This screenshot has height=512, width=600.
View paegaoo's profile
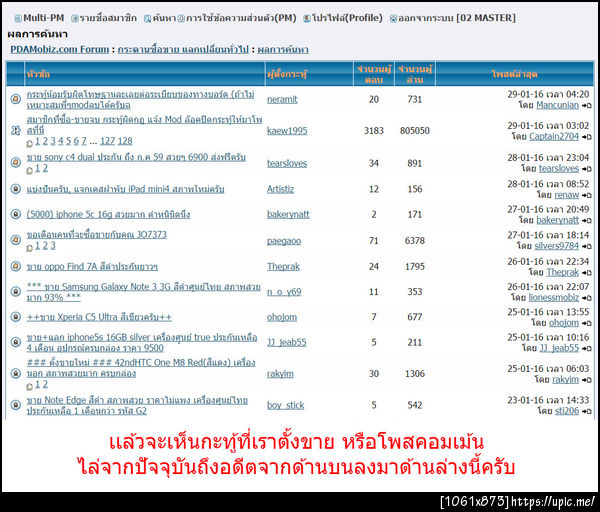pyautogui.click(x=284, y=241)
